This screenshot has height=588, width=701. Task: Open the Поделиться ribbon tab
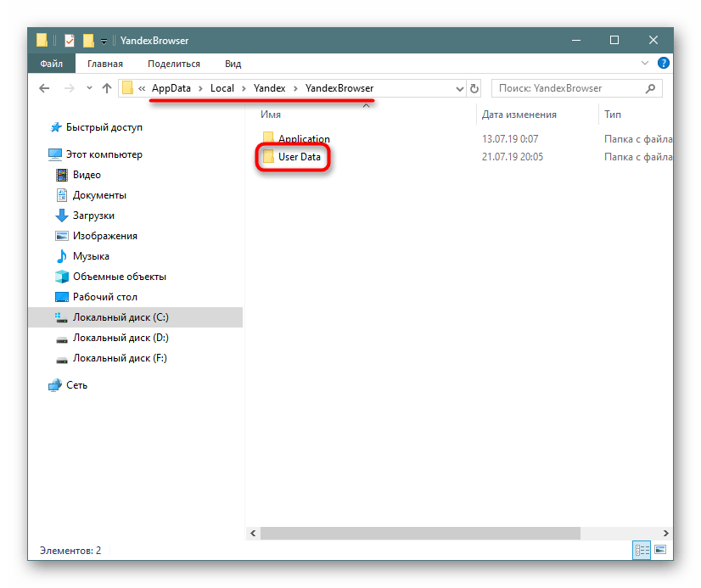(174, 64)
